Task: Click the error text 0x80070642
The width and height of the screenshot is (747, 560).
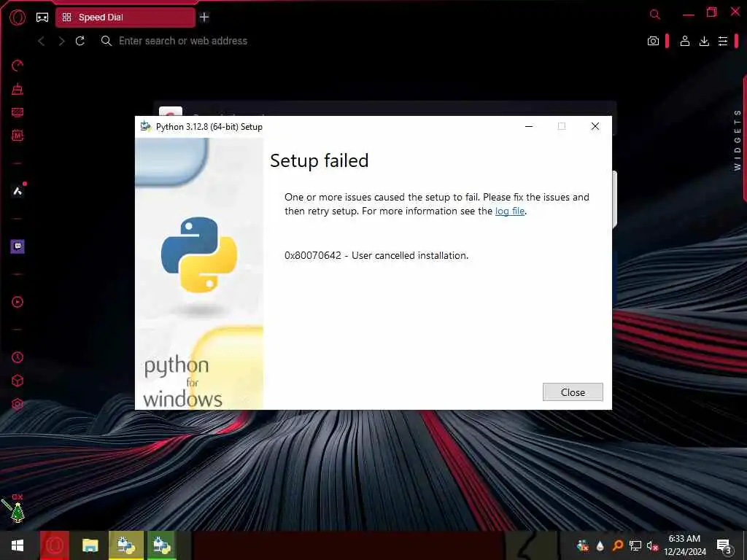Action: (312, 255)
